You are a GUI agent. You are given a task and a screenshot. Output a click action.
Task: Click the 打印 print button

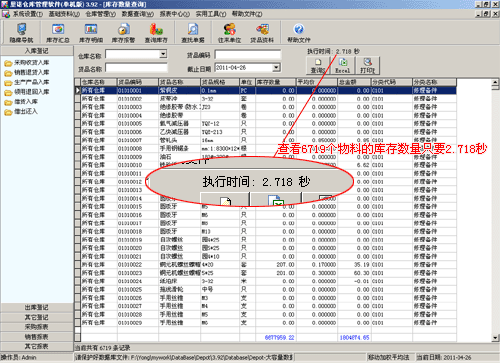click(367, 65)
